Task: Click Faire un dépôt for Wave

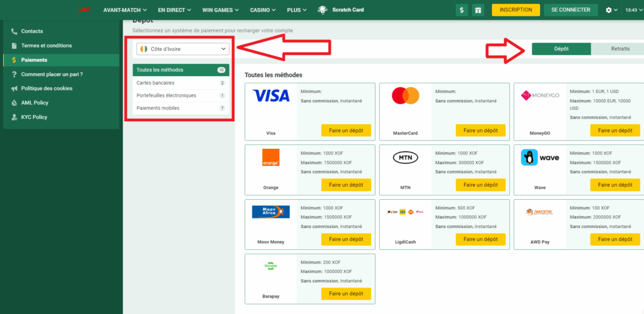Action: pos(615,185)
